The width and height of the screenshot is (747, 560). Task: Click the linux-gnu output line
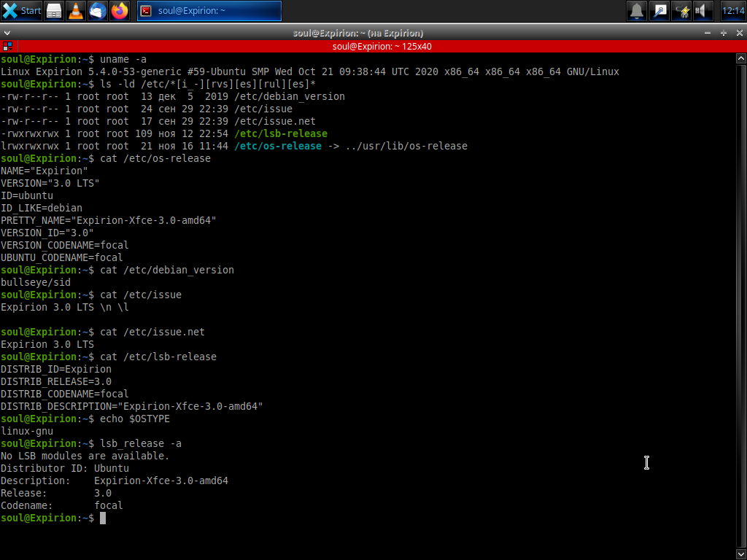click(27, 431)
